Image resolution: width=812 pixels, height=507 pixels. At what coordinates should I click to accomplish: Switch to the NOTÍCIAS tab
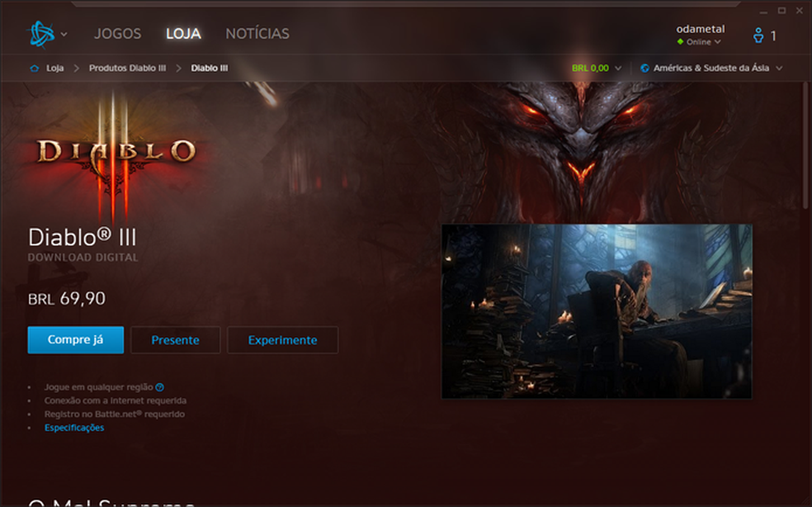click(x=257, y=34)
